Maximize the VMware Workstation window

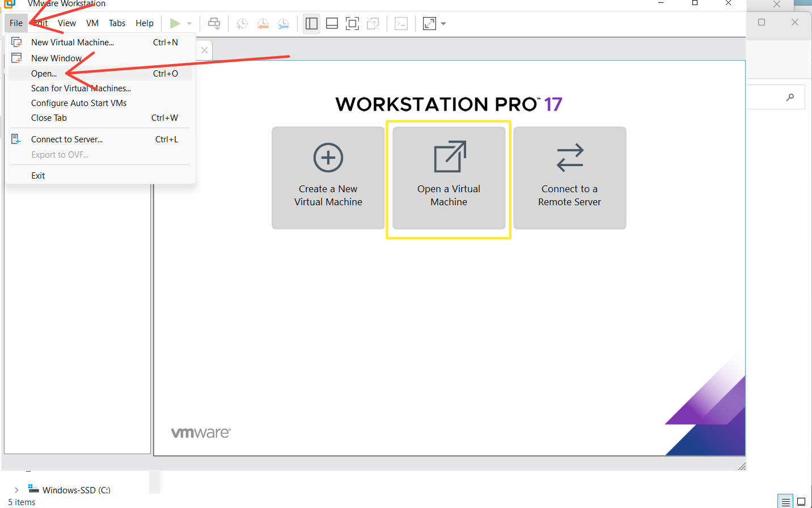(695, 3)
